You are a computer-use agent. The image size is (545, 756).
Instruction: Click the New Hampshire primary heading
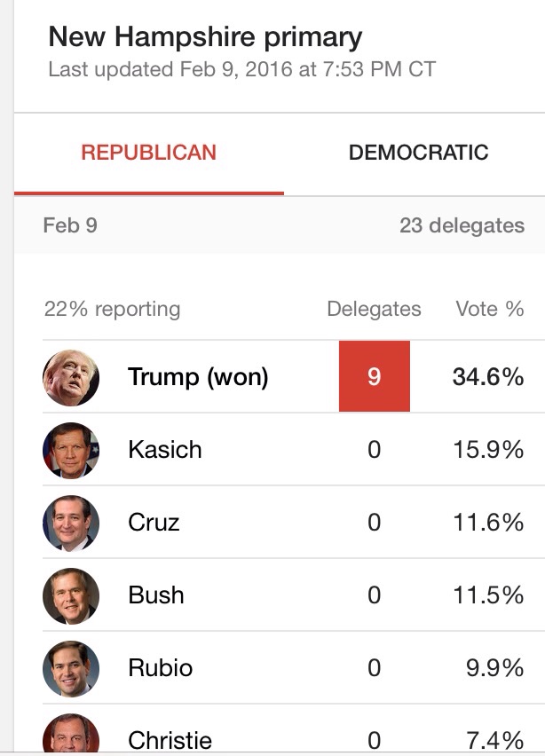(x=205, y=37)
